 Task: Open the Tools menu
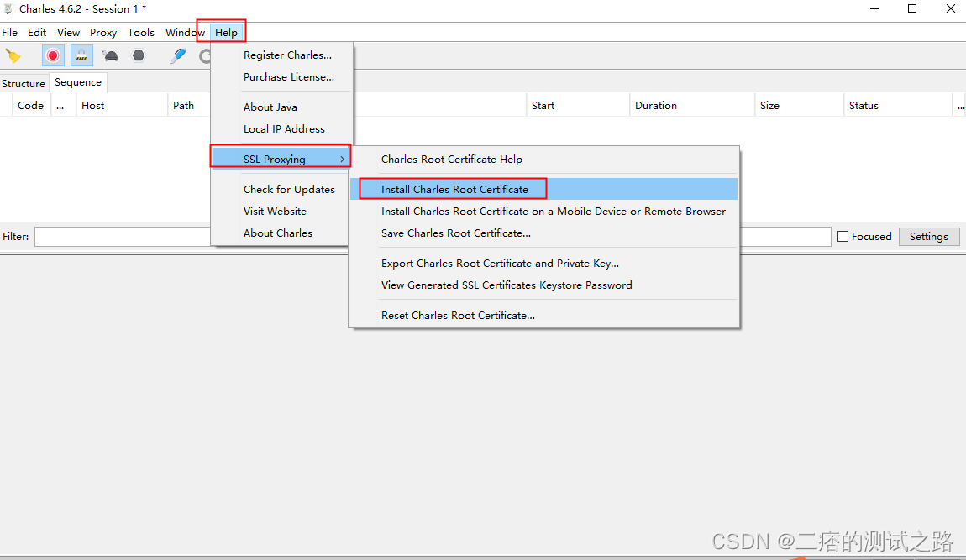coord(141,32)
